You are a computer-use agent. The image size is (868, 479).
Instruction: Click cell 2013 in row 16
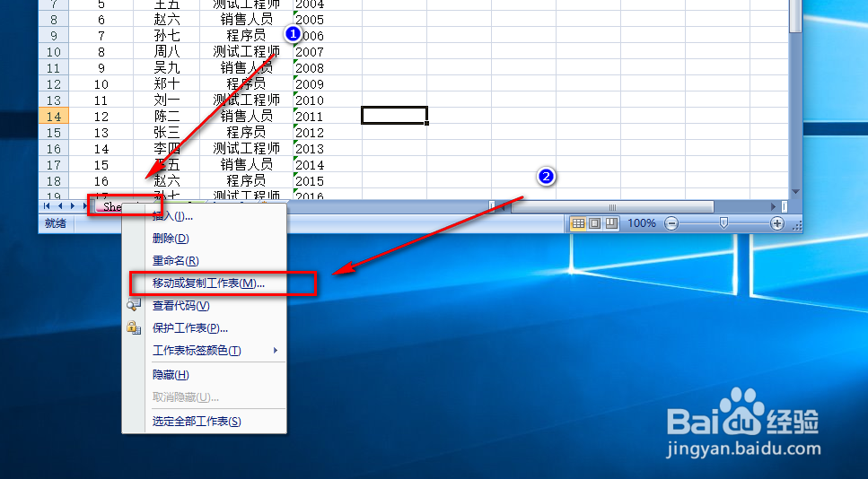coord(327,149)
